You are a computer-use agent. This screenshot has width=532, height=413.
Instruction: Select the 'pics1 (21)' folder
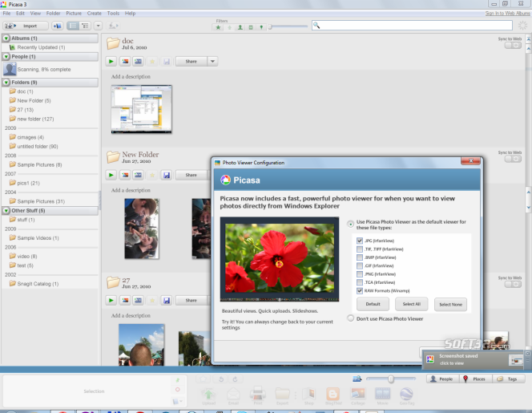(x=28, y=183)
